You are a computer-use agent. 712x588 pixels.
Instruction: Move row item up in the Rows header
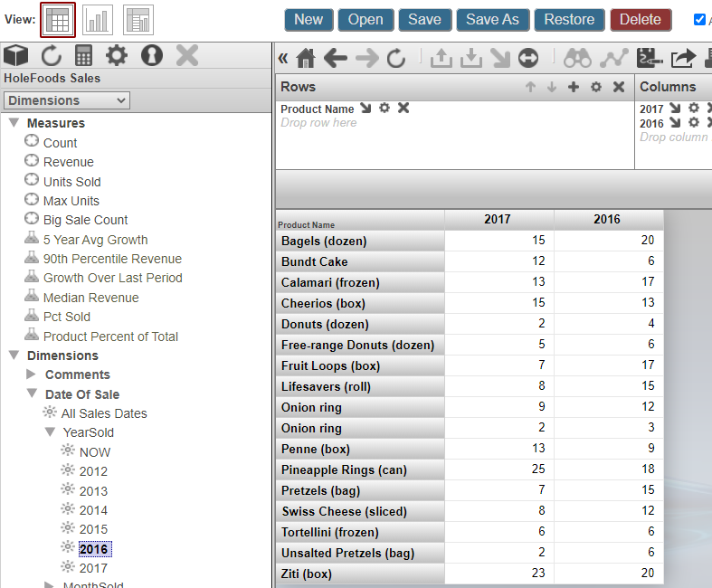pyautogui.click(x=530, y=87)
